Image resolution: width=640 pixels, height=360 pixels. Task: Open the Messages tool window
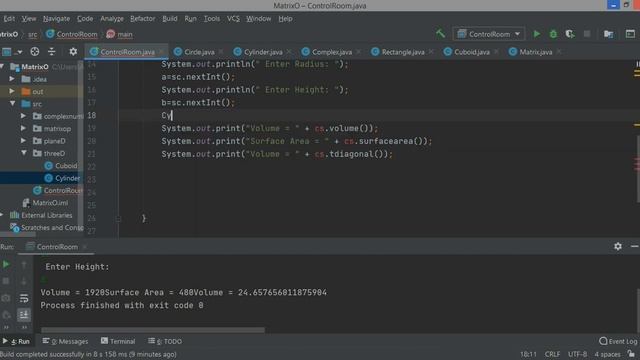tap(65, 341)
